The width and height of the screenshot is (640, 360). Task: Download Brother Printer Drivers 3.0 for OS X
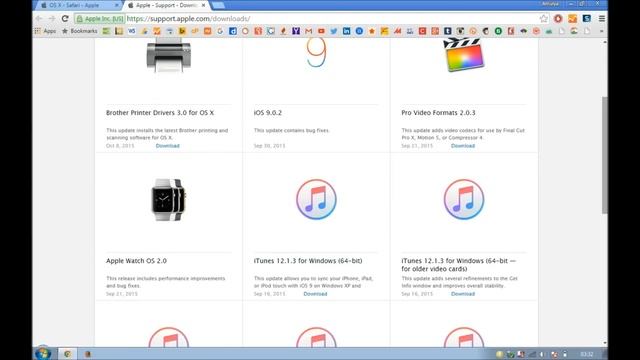click(167, 146)
